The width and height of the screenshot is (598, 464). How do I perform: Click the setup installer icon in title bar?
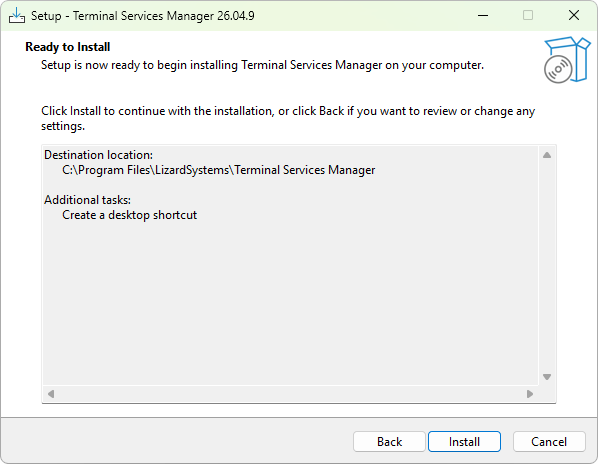[17, 15]
